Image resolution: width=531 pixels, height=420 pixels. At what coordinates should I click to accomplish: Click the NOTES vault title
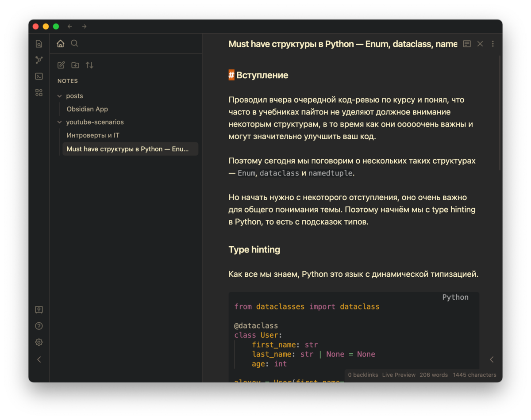point(68,81)
